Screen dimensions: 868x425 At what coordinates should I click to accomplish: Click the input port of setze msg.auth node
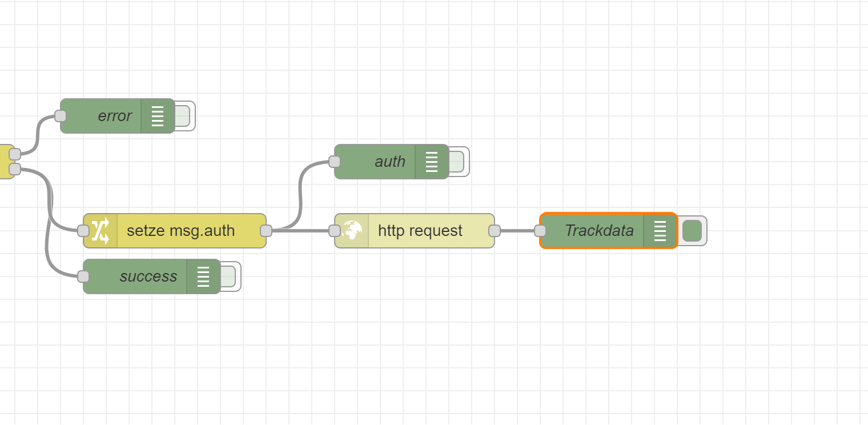(x=83, y=231)
